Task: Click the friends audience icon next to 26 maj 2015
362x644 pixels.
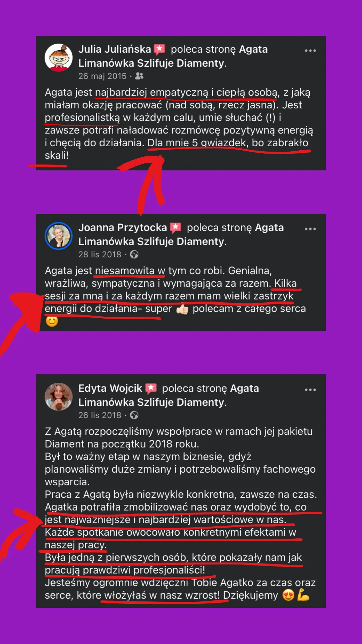Action: pyautogui.click(x=139, y=76)
